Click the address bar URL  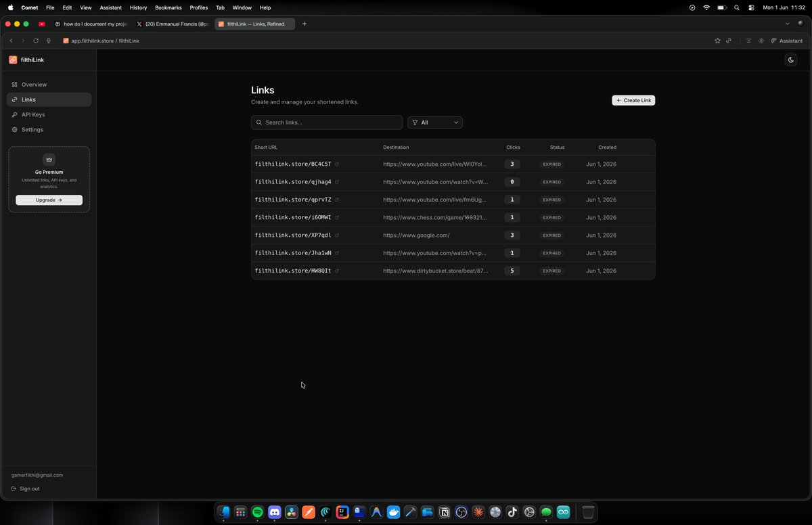[x=105, y=41]
